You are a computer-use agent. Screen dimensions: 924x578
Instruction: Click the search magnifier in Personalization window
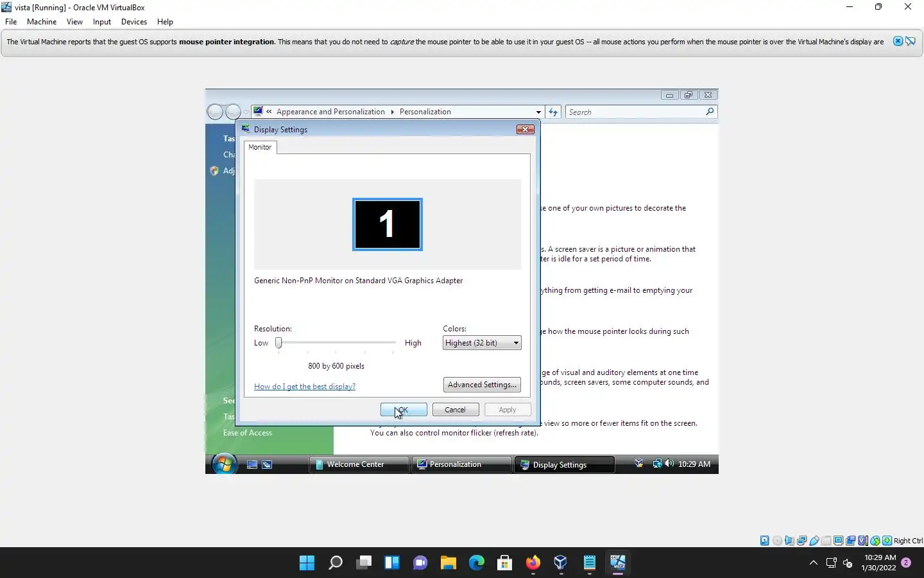710,112
